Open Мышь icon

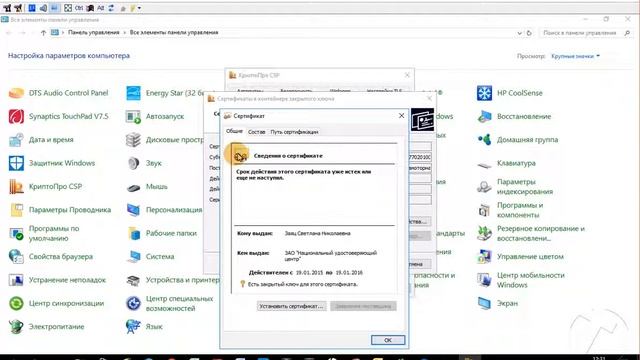pyautogui.click(x=133, y=187)
